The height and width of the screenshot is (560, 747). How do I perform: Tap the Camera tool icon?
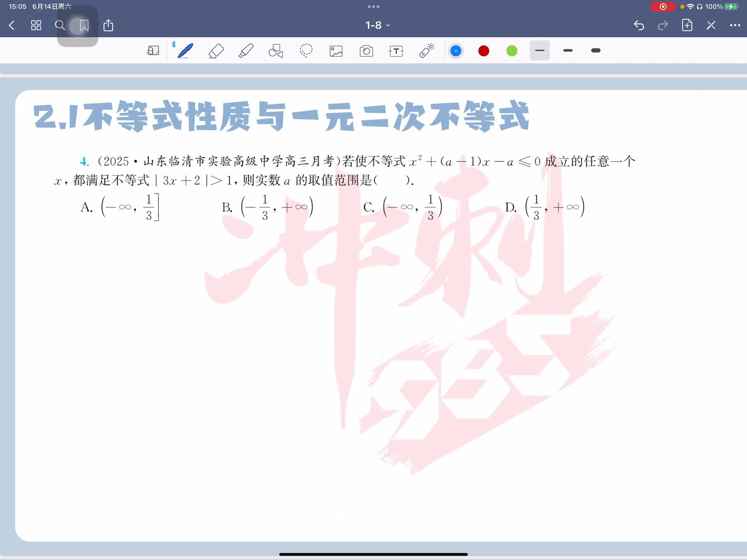[366, 51]
